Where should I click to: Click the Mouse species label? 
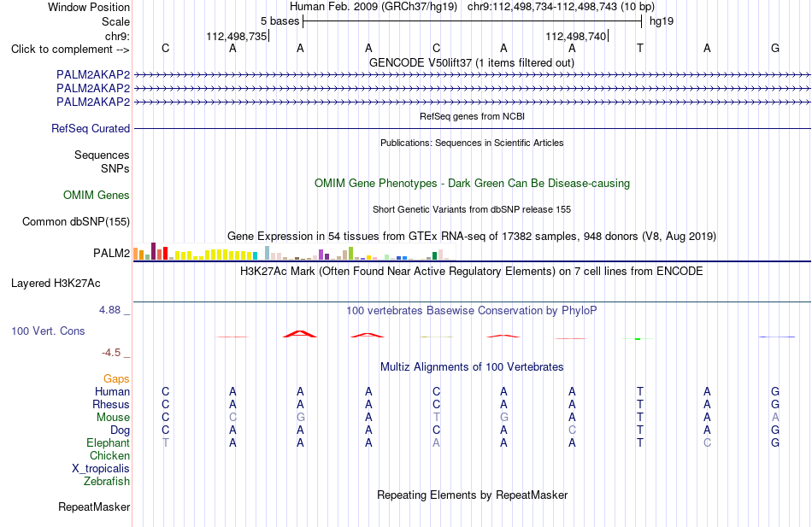113,418
